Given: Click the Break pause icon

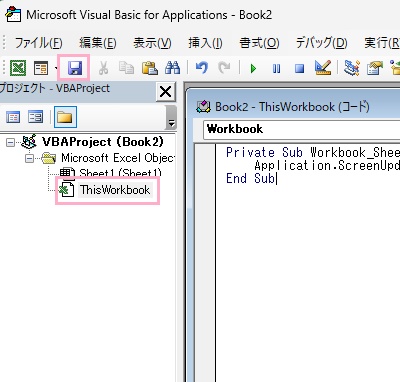Looking at the screenshot, I should pos(276,69).
